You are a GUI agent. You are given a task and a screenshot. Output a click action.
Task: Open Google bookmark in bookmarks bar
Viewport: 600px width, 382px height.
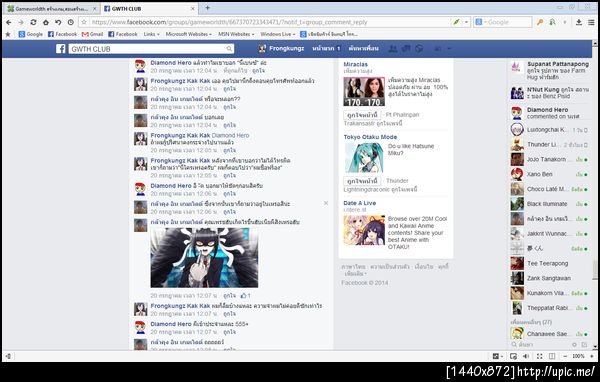tap(31, 34)
